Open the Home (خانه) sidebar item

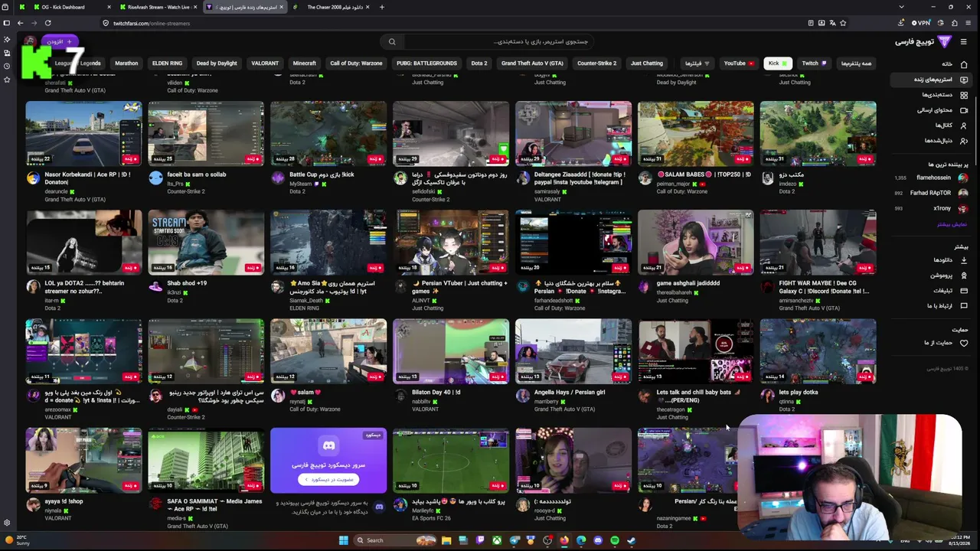(954, 64)
